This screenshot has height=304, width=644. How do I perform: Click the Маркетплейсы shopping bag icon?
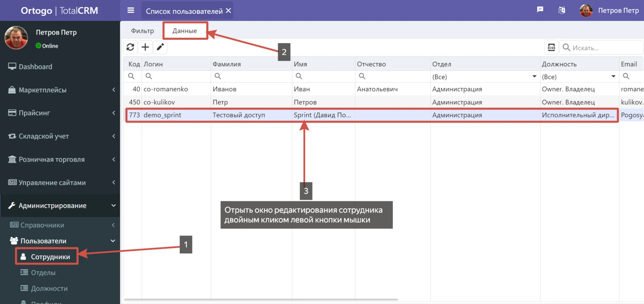pos(12,90)
